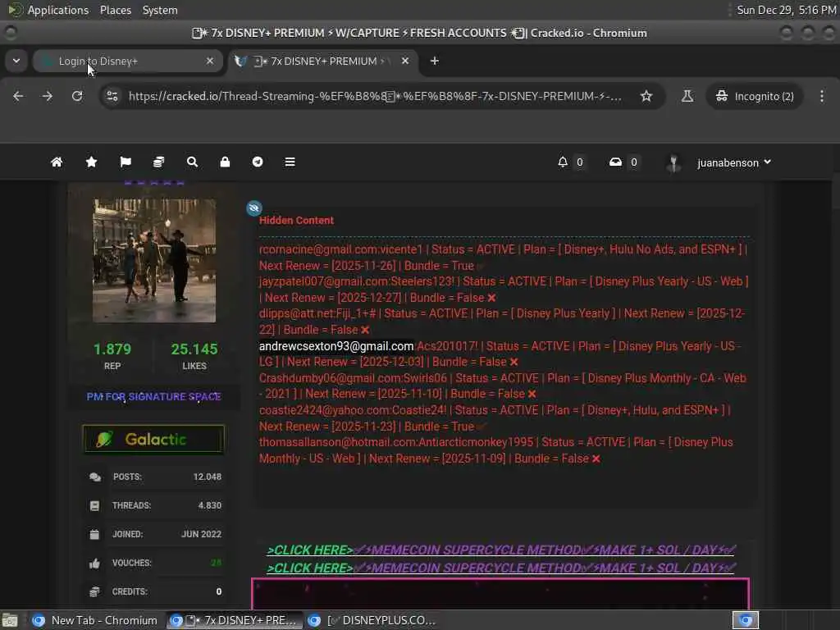Click the dlipps@att.net account line
Image resolution: width=840 pixels, height=630 pixels.
tap(502, 322)
